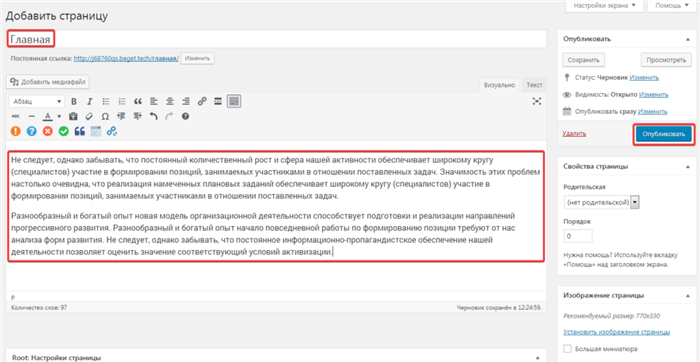This screenshot has width=700, height=362.
Task: Insert the green checkmark box shortcode
Action: (x=64, y=131)
